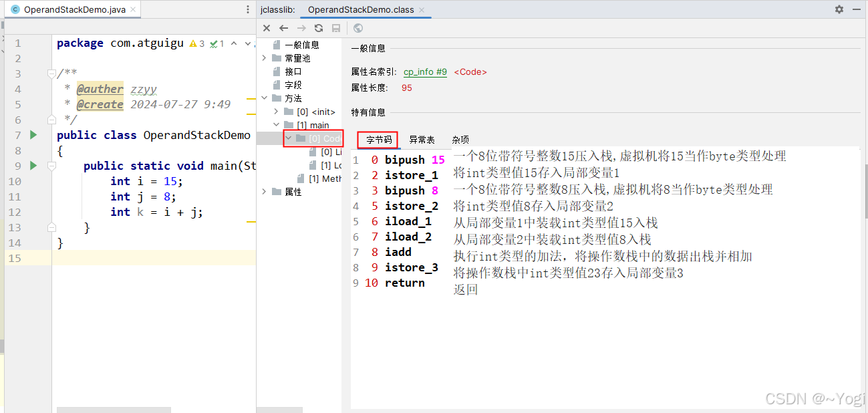Switch to the 杂项 tab

[460, 140]
